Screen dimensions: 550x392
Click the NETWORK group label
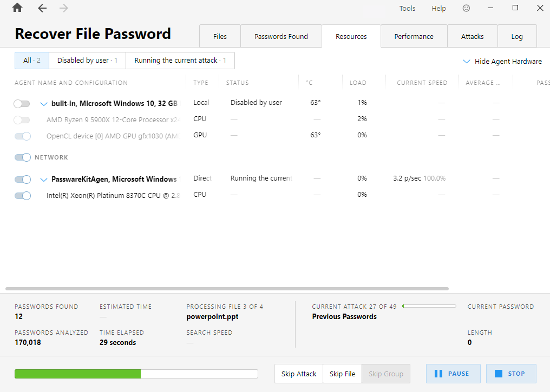point(51,158)
